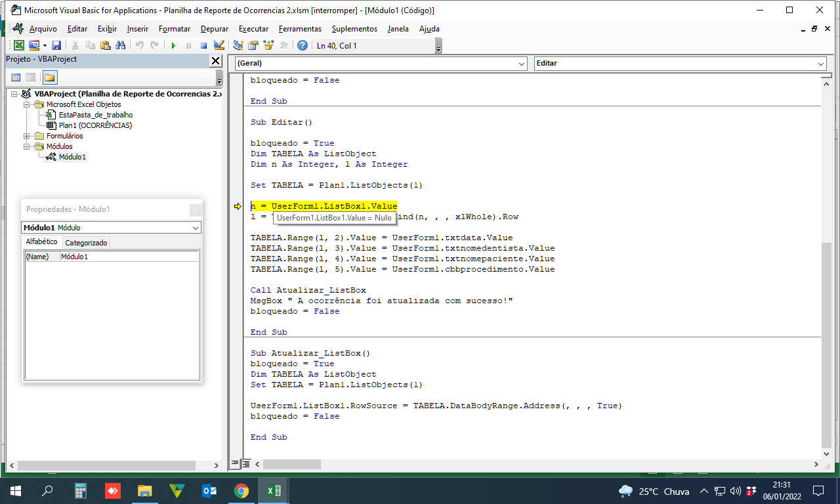Open the Toolbox toolbar icon
The width and height of the screenshot is (840, 504).
coord(283,45)
